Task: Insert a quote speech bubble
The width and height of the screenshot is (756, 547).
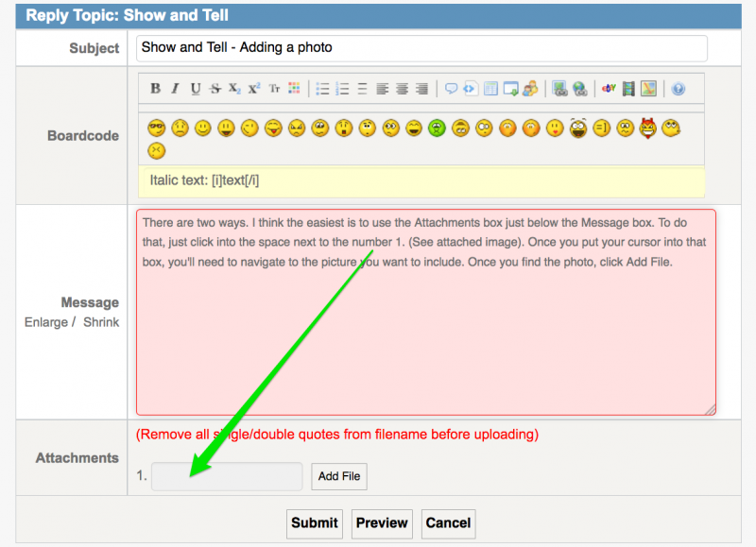Action: pyautogui.click(x=451, y=89)
